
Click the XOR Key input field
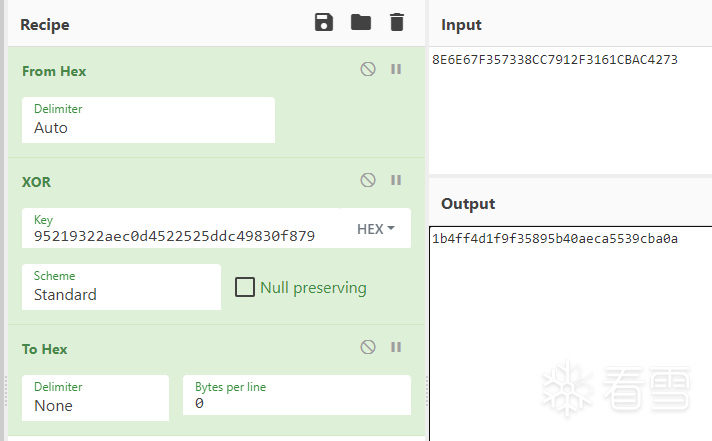point(181,228)
